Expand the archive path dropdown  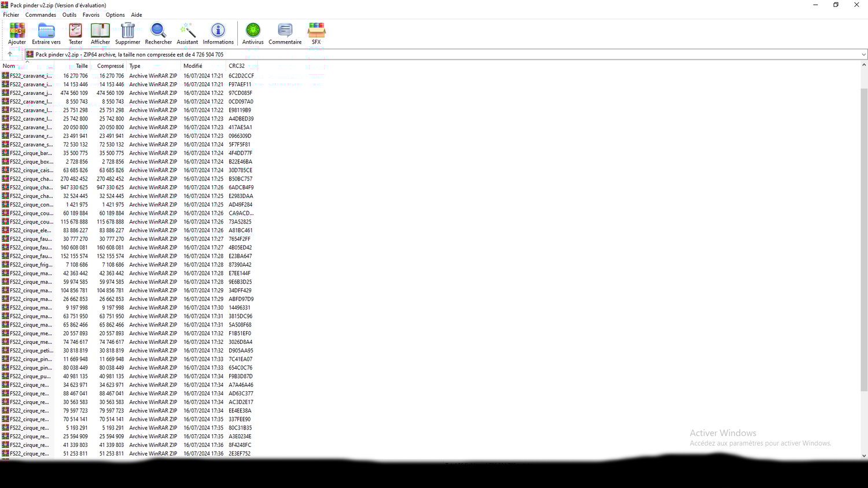pyautogui.click(x=863, y=54)
